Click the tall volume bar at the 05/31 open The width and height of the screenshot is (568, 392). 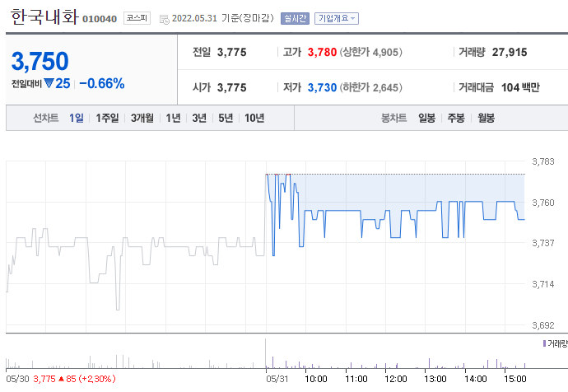point(266,353)
